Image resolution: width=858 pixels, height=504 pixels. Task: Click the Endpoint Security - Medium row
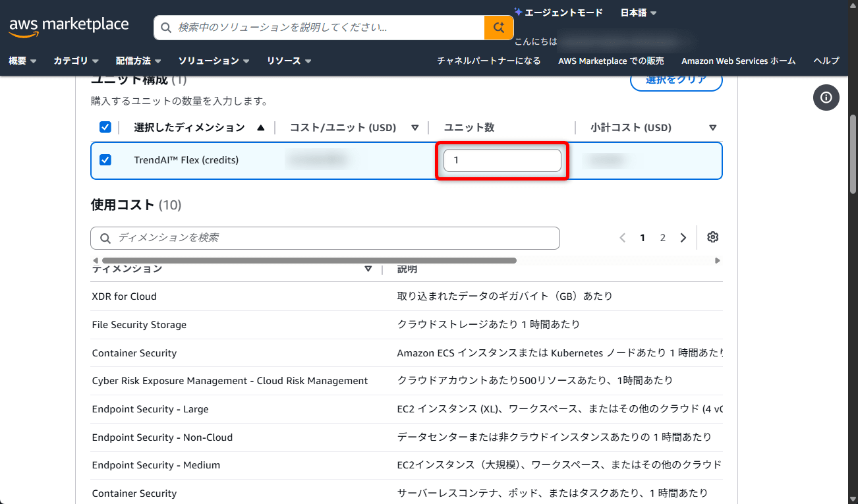pyautogui.click(x=407, y=465)
